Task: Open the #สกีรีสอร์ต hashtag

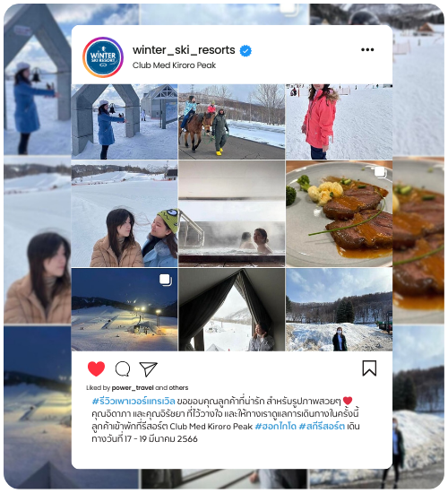Action: 322,427
